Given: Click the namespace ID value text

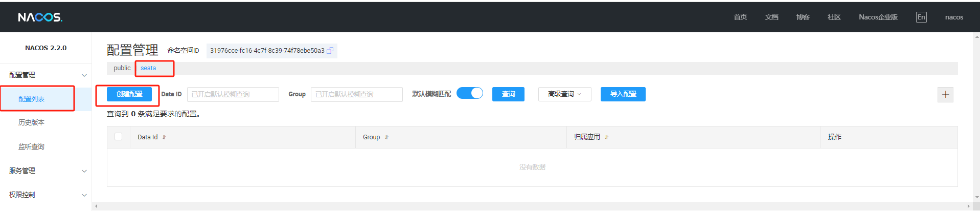Looking at the screenshot, I should [267, 50].
